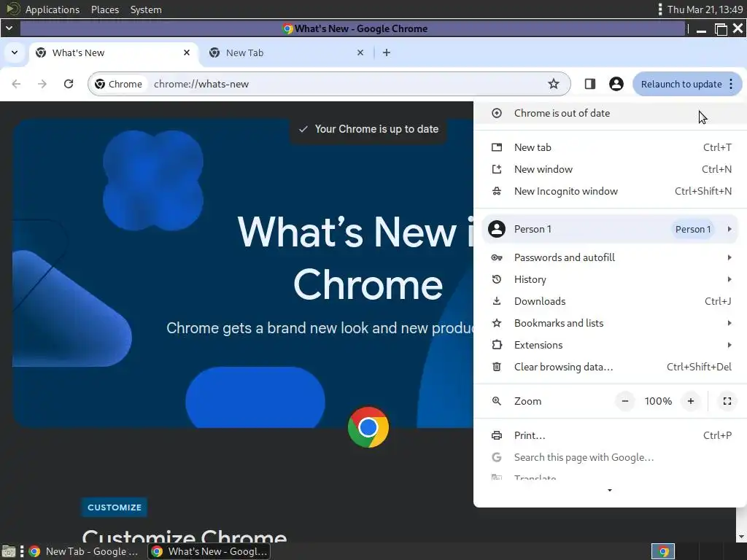Open the window menu arrow in title bar
Viewport: 747px width, 560px height.
click(x=9, y=28)
